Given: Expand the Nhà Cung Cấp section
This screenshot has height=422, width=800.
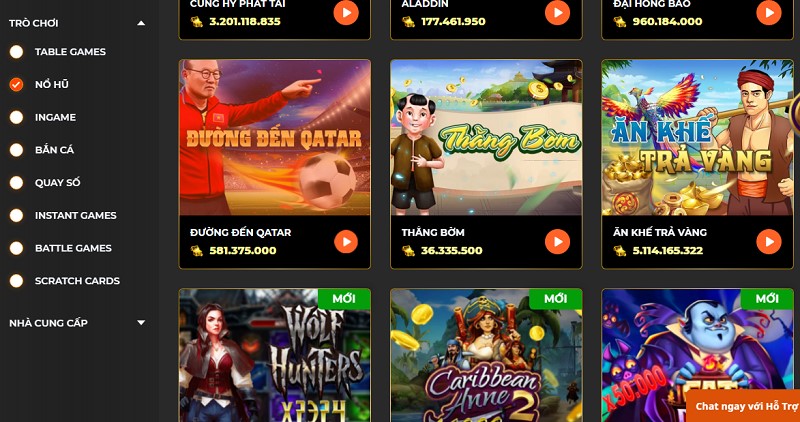Looking at the screenshot, I should pyautogui.click(x=141, y=322).
